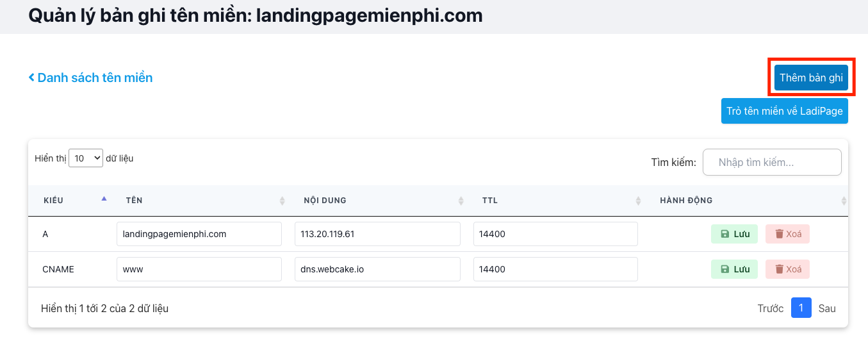Screen dimensions: 868x348
Task: Click Thêm bản ghi to add record
Action: click(811, 78)
